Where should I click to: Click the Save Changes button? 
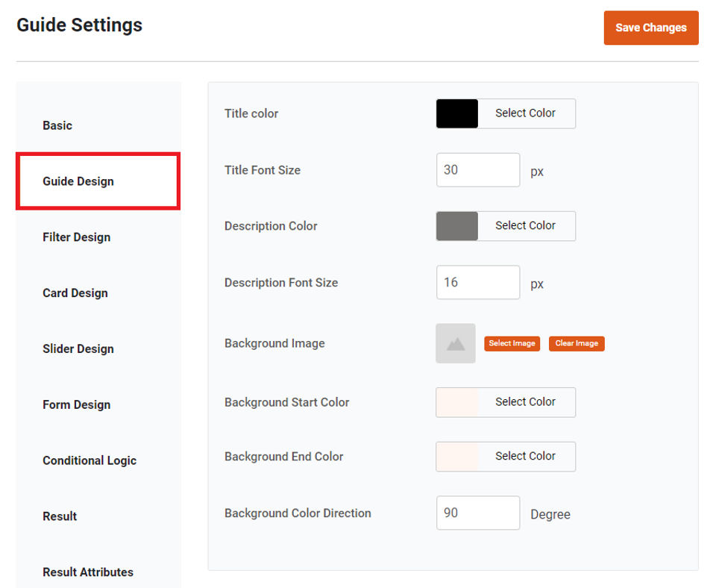point(651,28)
